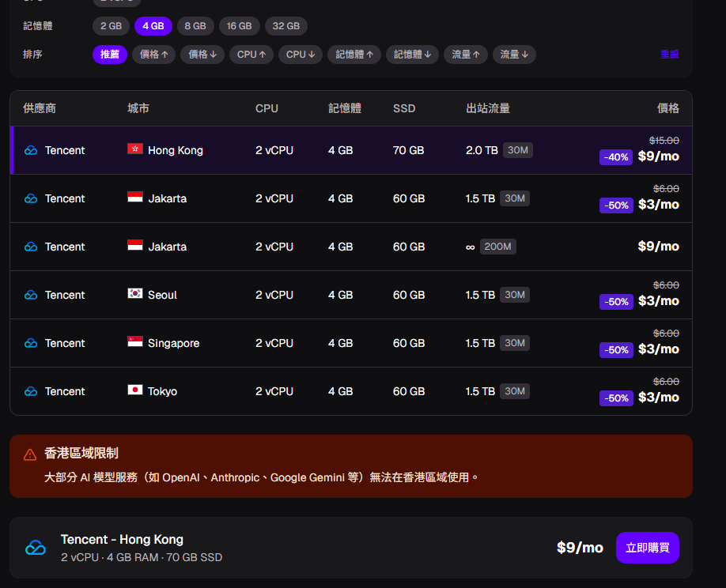Click the $3/mo price in Seoul row

point(659,301)
